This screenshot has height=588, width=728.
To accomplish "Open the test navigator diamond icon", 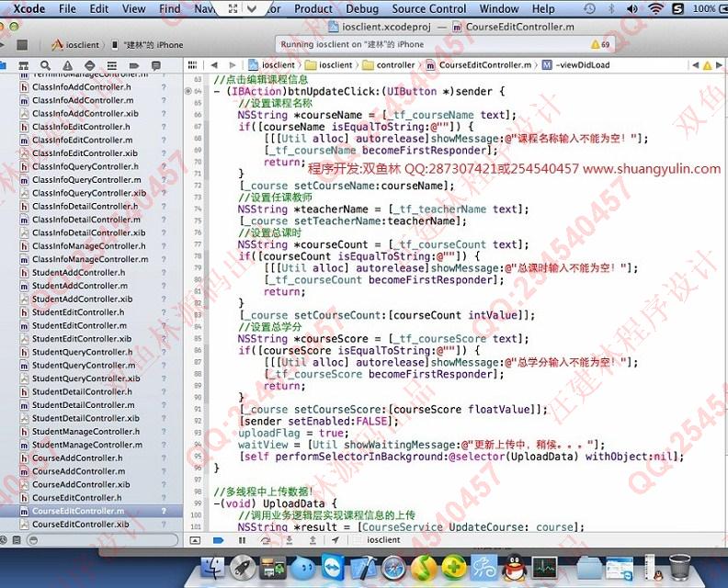I will (x=90, y=65).
